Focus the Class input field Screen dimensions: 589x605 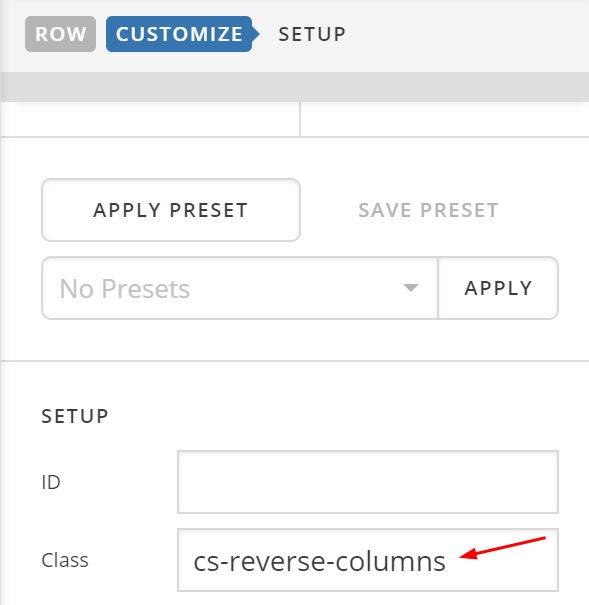[368, 560]
